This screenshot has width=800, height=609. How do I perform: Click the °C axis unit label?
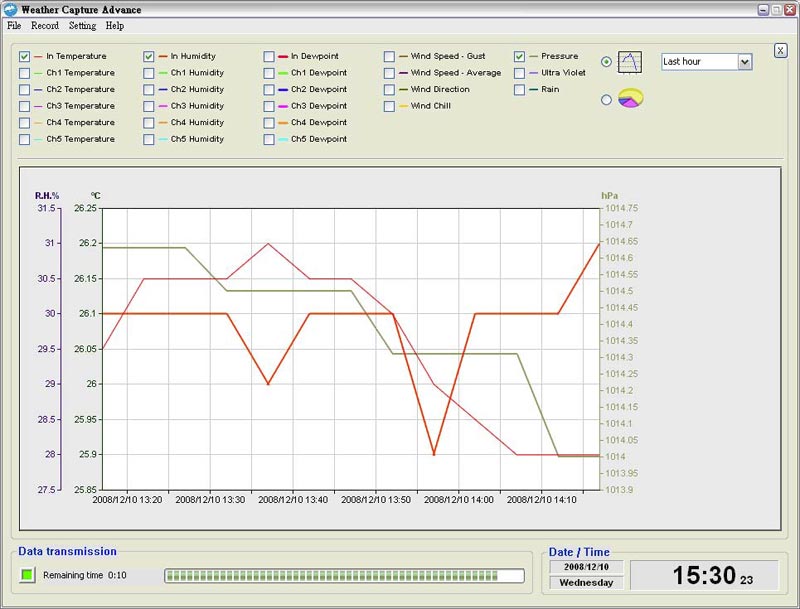[x=95, y=195]
